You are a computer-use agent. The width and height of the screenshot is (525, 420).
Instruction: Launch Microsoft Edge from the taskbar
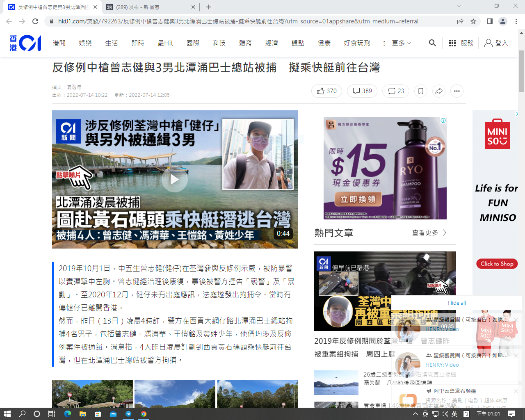(68, 414)
